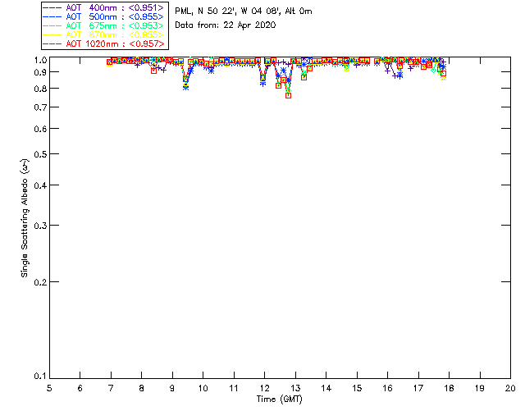
Task: Click the 13 hour x-axis label
Action: click(x=295, y=388)
